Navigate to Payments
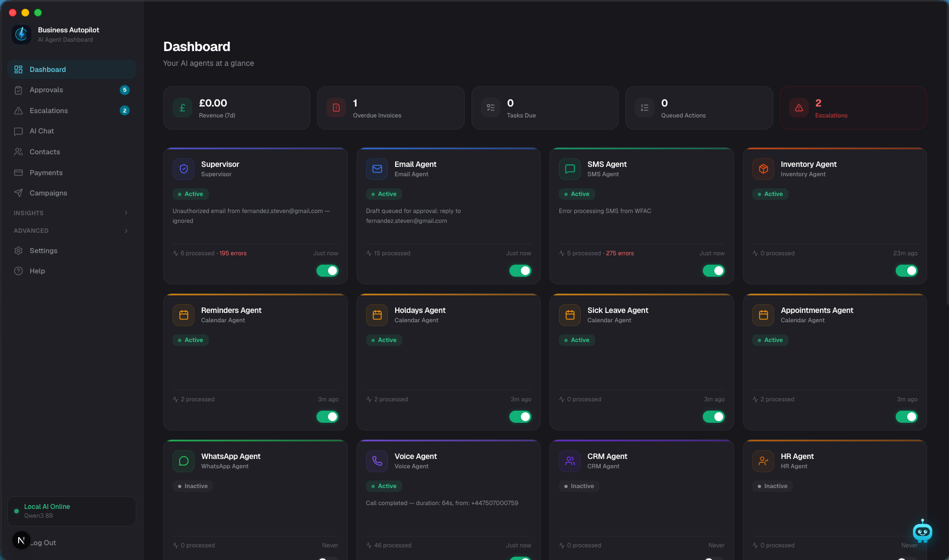Screen dimensions: 949x560 72,173
